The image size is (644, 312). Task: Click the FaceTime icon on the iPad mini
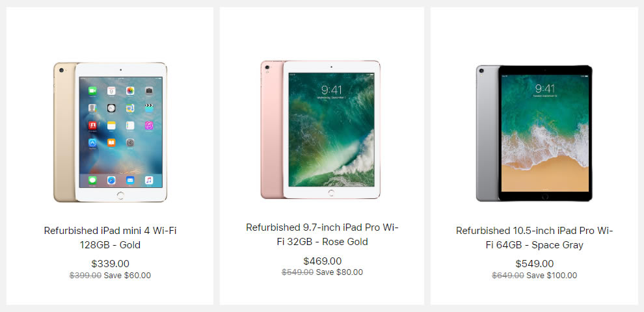(92, 90)
